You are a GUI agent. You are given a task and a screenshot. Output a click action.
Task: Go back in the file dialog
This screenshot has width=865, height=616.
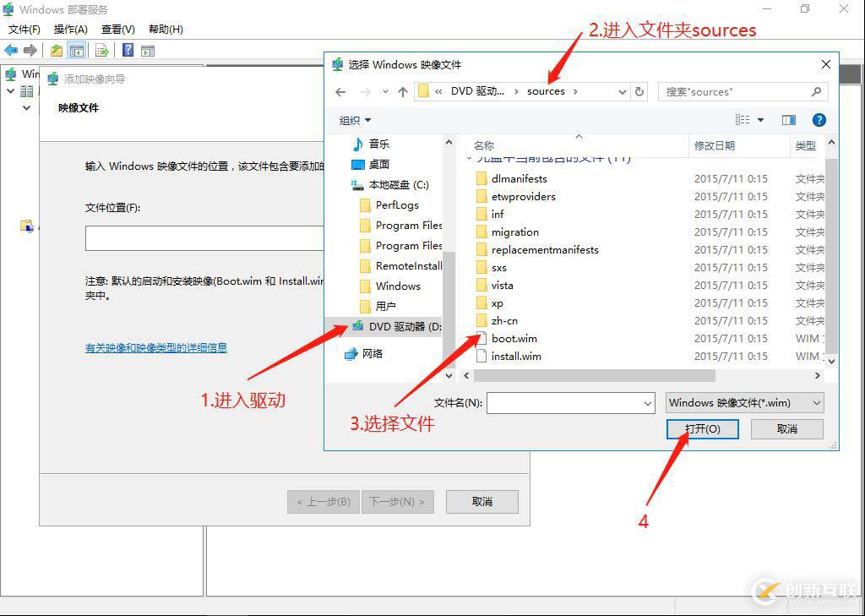pyautogui.click(x=341, y=92)
